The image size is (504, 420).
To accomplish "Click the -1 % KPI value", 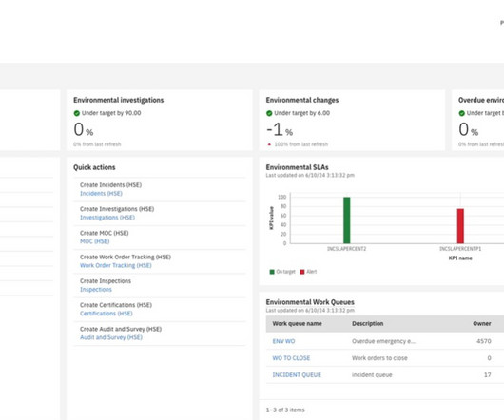I will tap(280, 129).
